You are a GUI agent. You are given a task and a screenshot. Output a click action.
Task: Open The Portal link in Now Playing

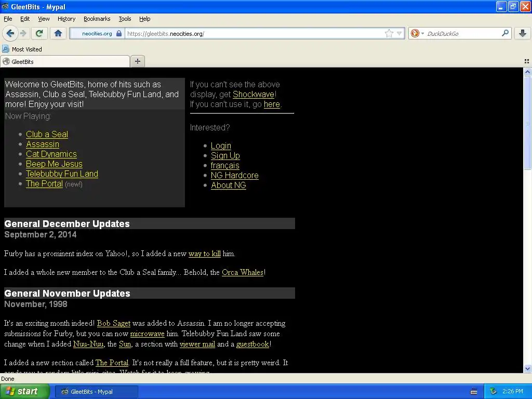pos(45,183)
